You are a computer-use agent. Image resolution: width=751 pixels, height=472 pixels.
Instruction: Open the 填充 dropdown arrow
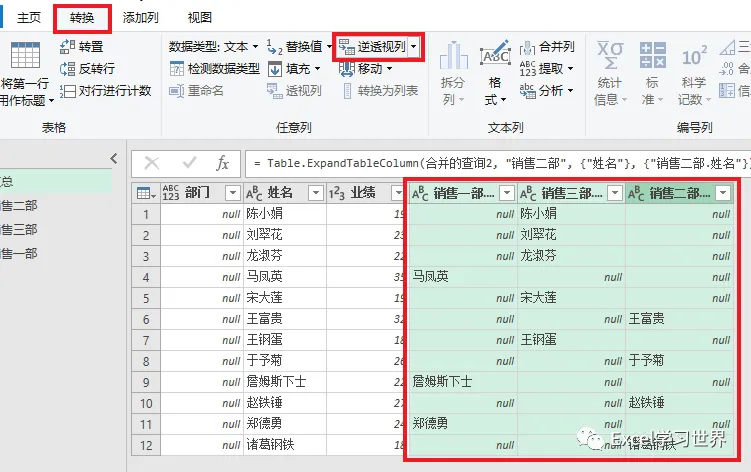click(x=317, y=69)
